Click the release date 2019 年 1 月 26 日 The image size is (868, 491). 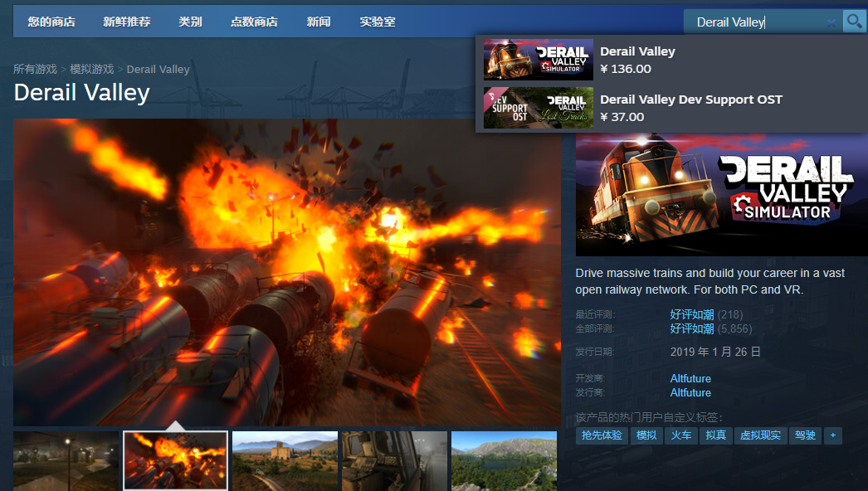click(x=715, y=352)
